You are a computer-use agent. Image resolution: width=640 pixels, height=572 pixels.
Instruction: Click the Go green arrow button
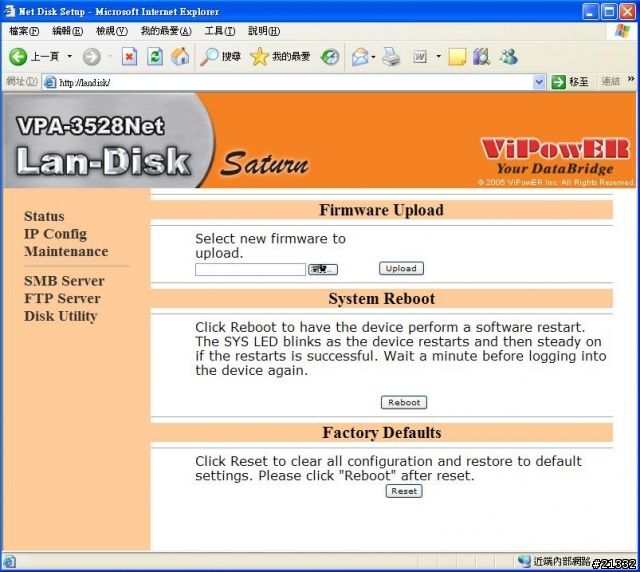pyautogui.click(x=558, y=82)
